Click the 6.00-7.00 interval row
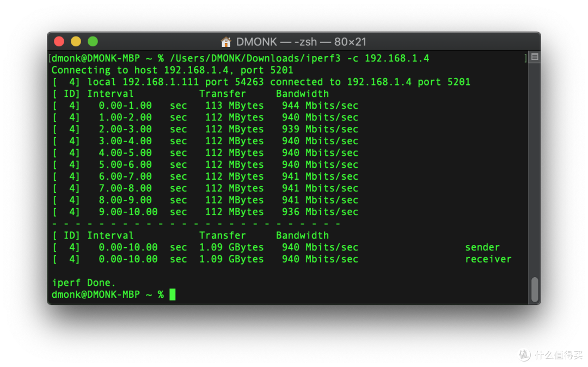Image resolution: width=588 pixels, height=367 pixels. 205,176
